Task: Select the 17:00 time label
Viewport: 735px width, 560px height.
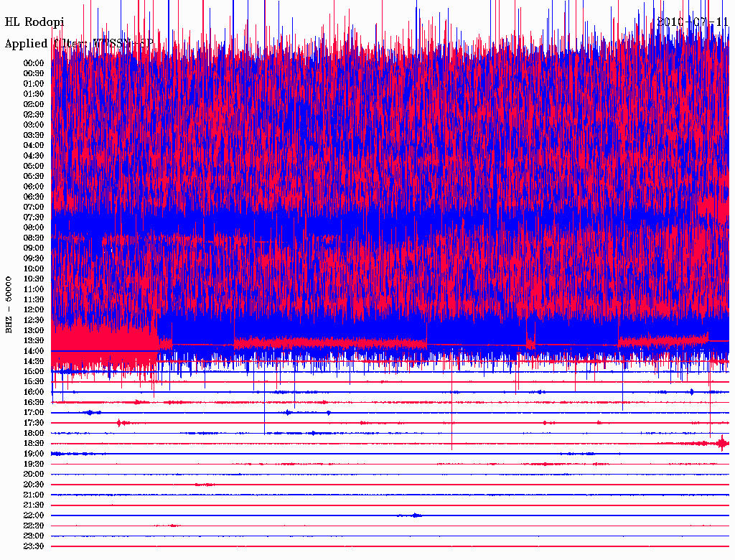Action: (x=34, y=413)
